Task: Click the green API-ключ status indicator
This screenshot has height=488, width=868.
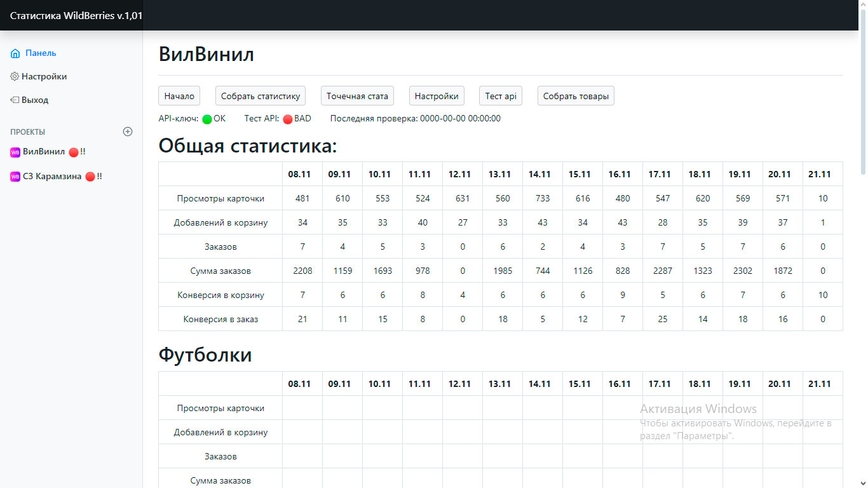Action: pos(207,119)
